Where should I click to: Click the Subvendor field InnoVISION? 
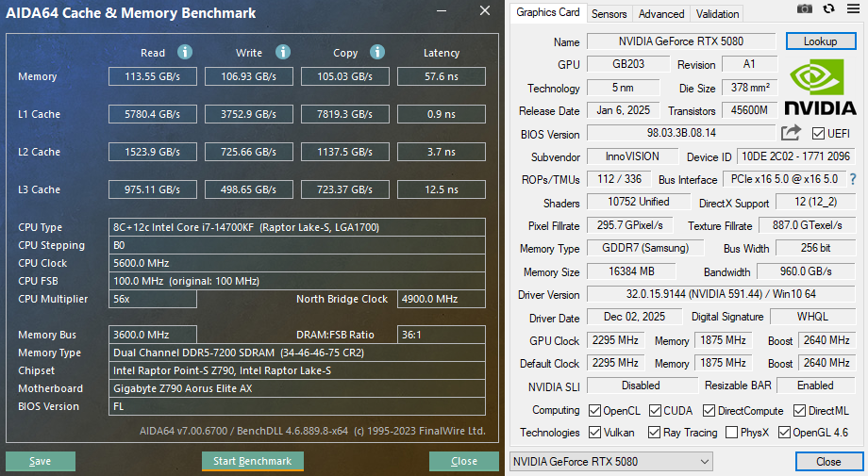click(x=632, y=156)
